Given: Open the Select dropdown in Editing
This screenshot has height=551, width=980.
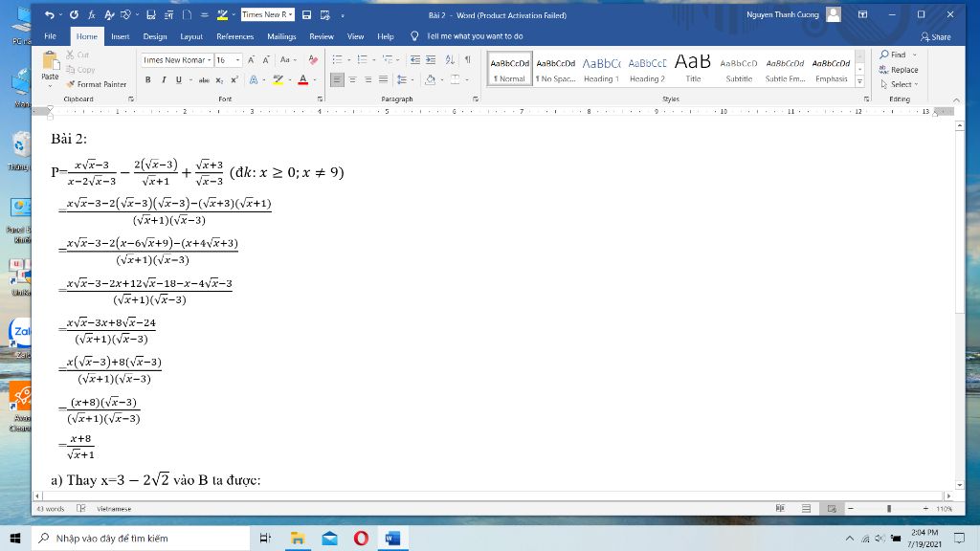Looking at the screenshot, I should coord(900,84).
